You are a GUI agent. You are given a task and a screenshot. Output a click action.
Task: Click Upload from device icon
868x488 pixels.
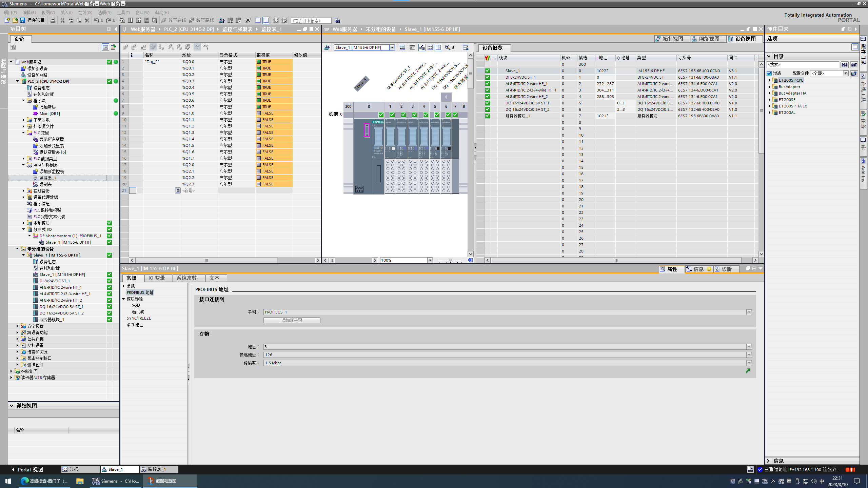tap(139, 20)
